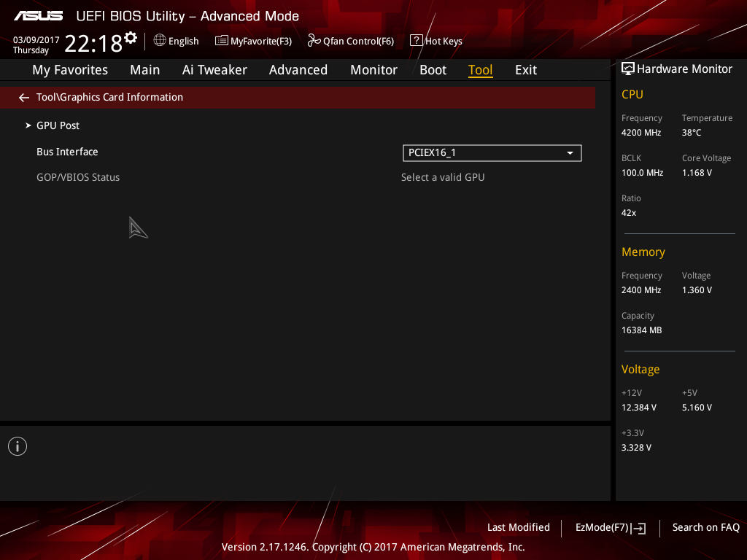Click the Capacity value 16384 MB
Screen dimensions: 747x560
click(x=642, y=330)
